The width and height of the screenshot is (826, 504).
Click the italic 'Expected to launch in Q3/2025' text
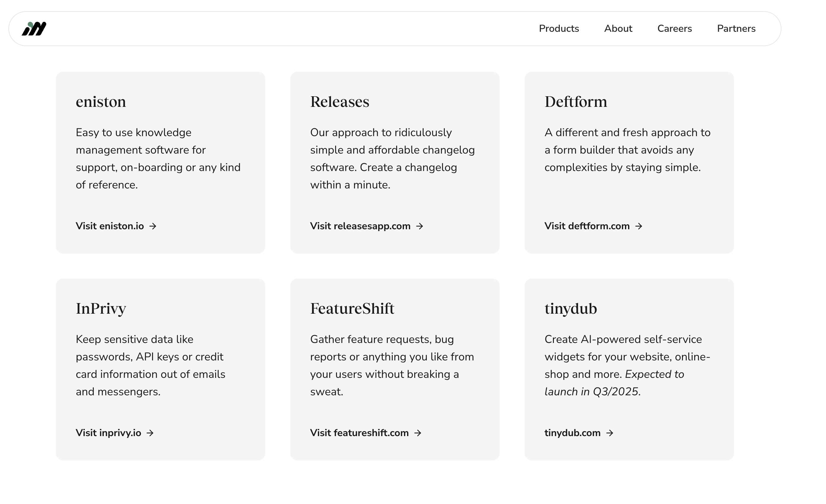pyautogui.click(x=614, y=383)
